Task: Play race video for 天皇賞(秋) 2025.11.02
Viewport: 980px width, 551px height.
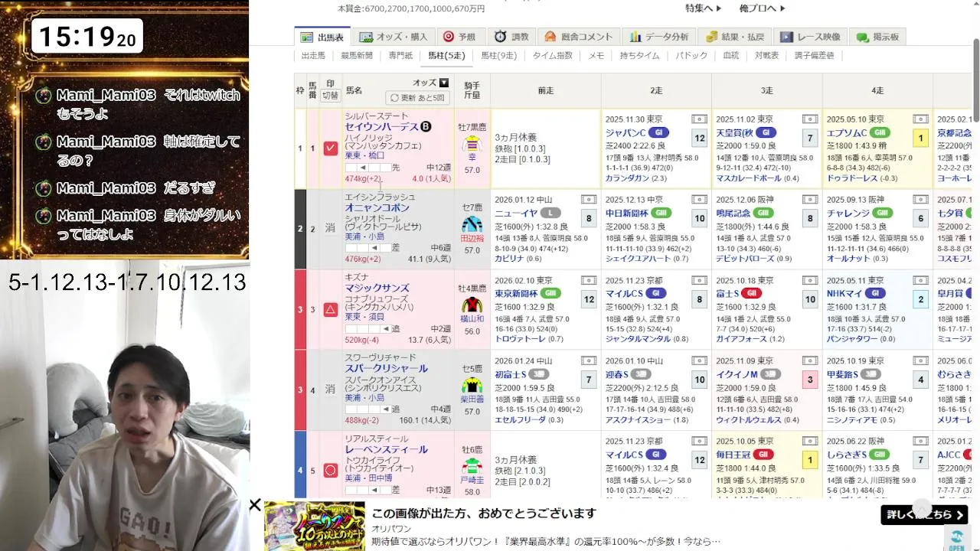Action: click(810, 119)
